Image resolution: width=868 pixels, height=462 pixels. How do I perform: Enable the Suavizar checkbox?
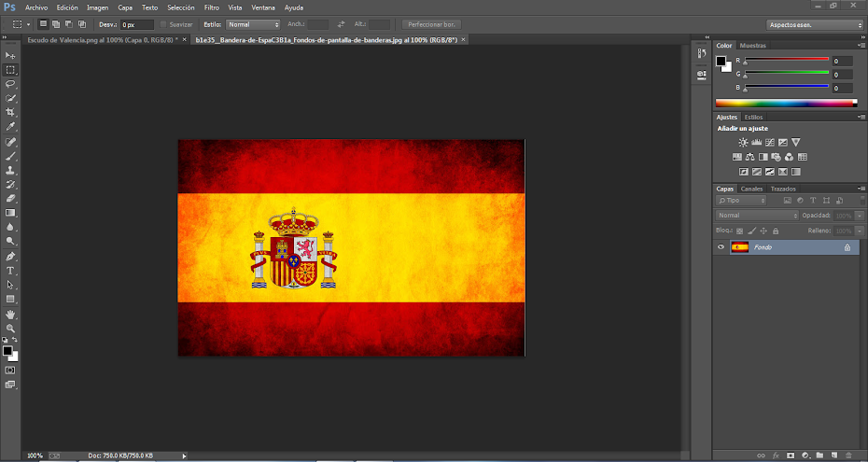tap(162, 24)
